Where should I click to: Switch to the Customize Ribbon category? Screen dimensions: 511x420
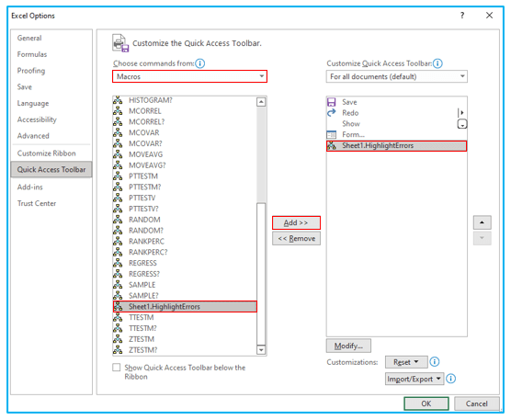pos(47,153)
